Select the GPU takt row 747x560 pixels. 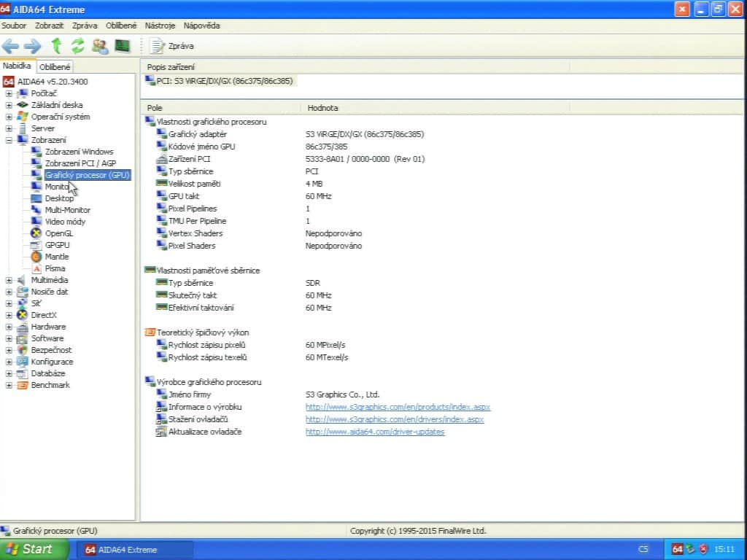click(x=183, y=196)
